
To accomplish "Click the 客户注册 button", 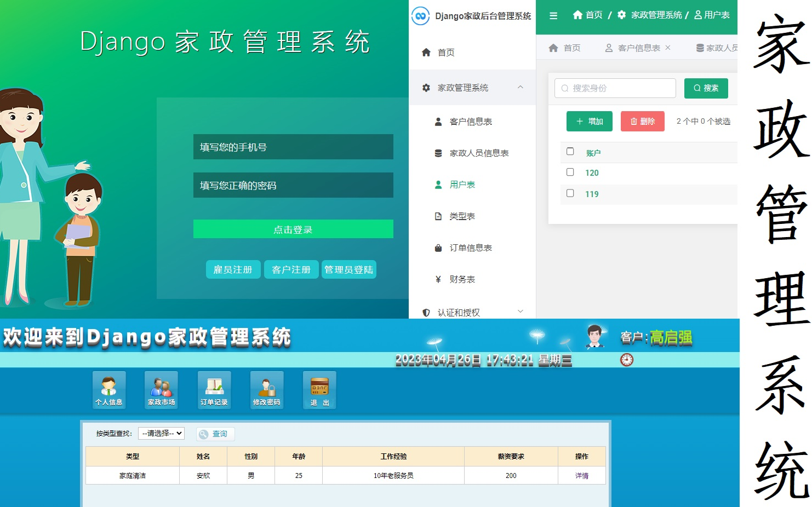I will pos(291,269).
